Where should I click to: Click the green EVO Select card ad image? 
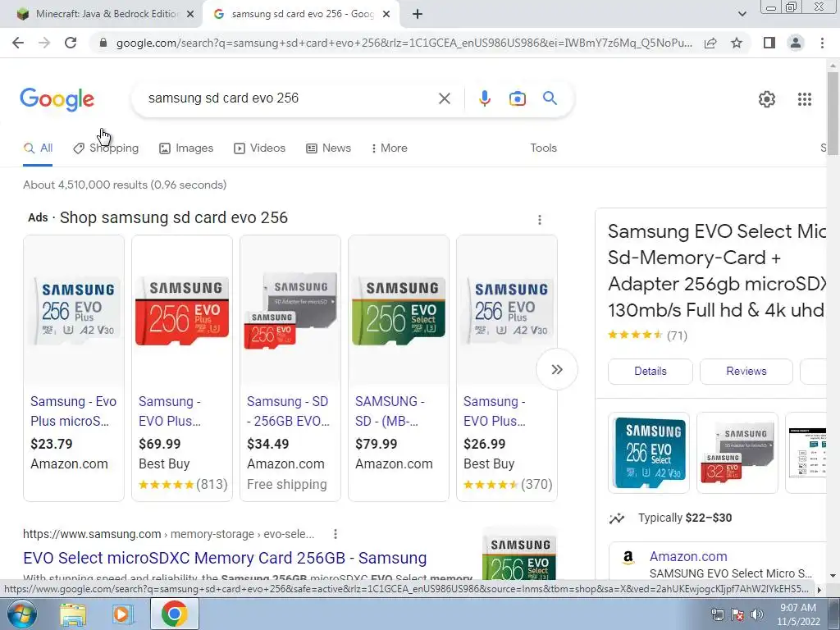(x=399, y=311)
